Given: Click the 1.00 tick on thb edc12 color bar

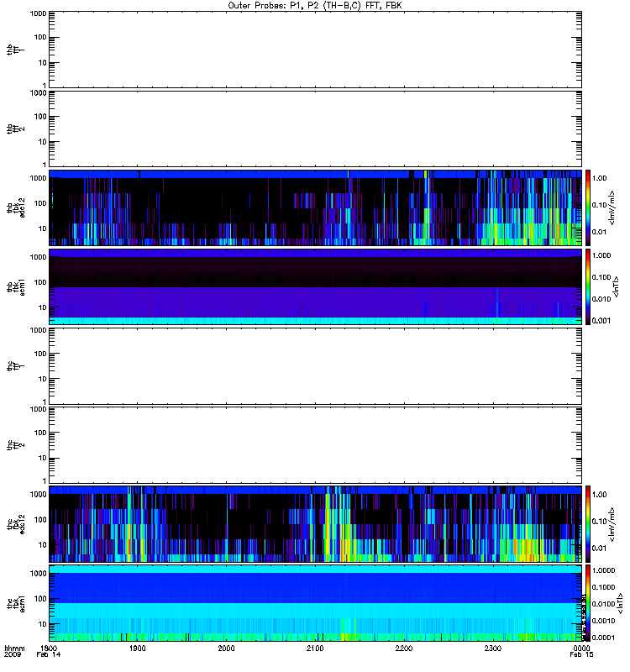Looking at the screenshot, I should tap(599, 178).
